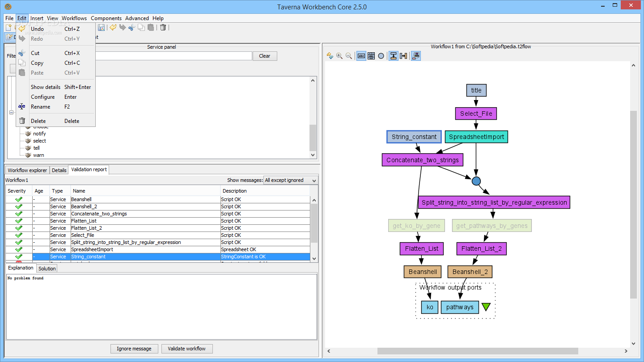Switch to the Details tab

pos(59,170)
